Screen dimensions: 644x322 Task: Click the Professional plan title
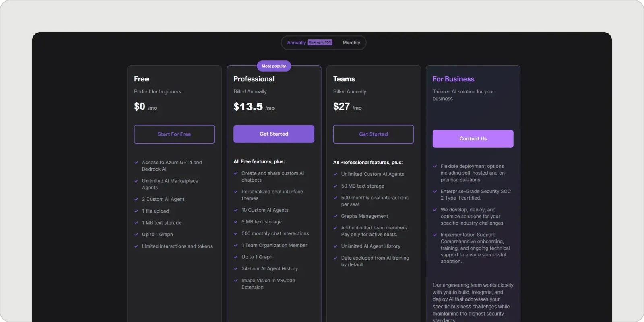click(x=254, y=79)
